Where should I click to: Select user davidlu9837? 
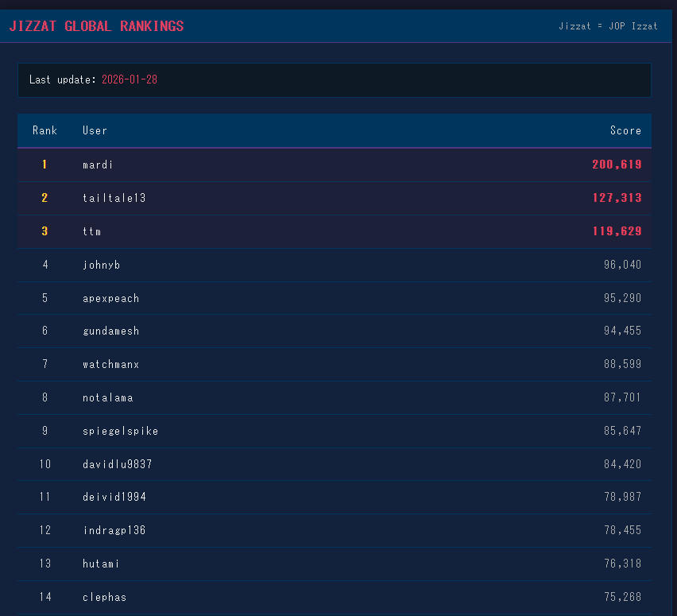(117, 464)
